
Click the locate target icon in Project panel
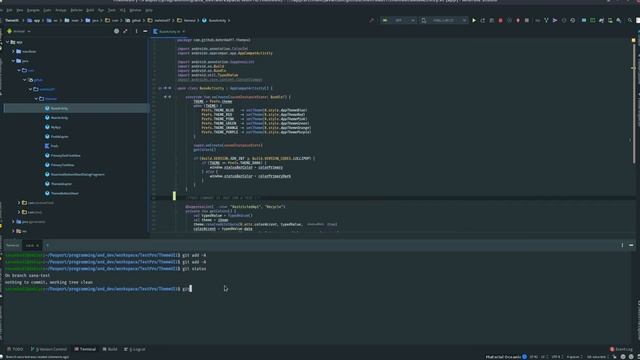(116, 31)
